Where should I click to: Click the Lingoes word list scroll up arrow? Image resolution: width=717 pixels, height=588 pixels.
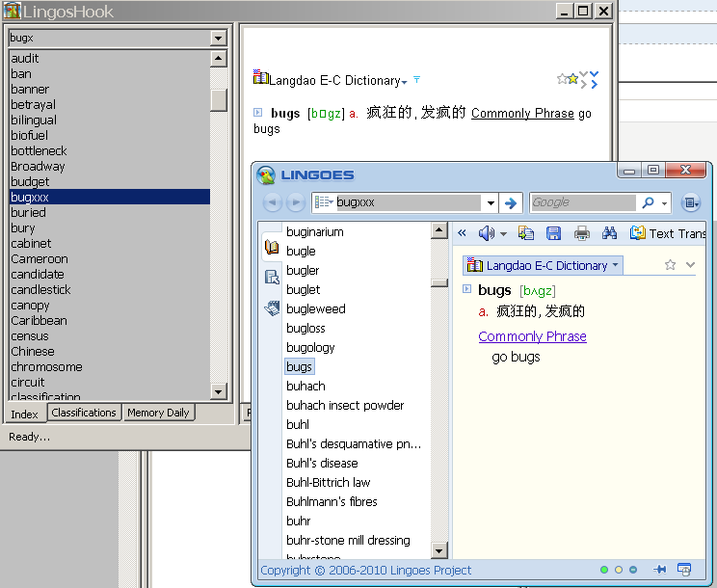(x=439, y=230)
